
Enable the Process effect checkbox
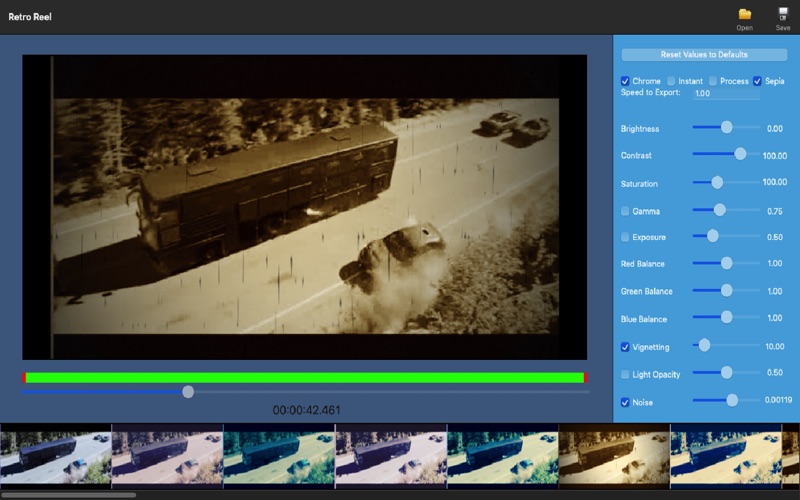pyautogui.click(x=713, y=81)
